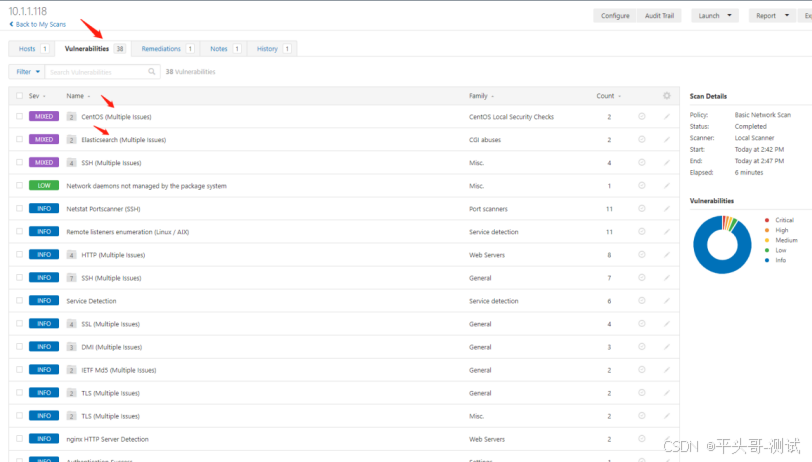812x462 pixels.
Task: Switch to the Hosts tab
Action: 33,49
